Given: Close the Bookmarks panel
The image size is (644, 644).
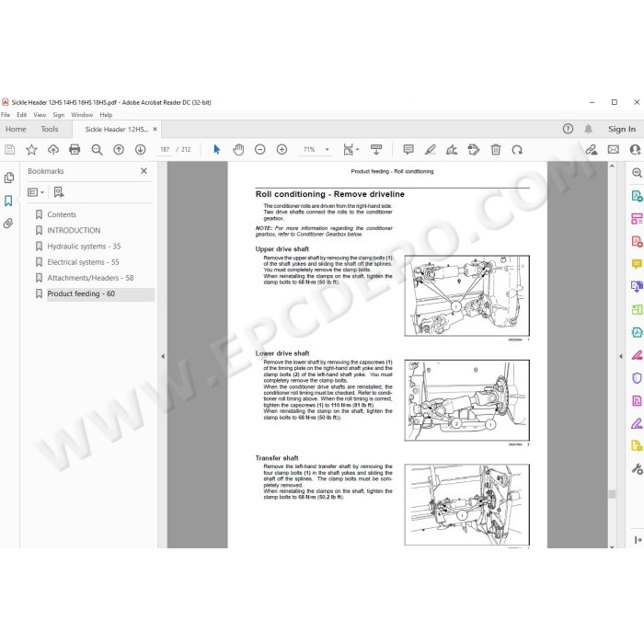Looking at the screenshot, I should [x=144, y=171].
